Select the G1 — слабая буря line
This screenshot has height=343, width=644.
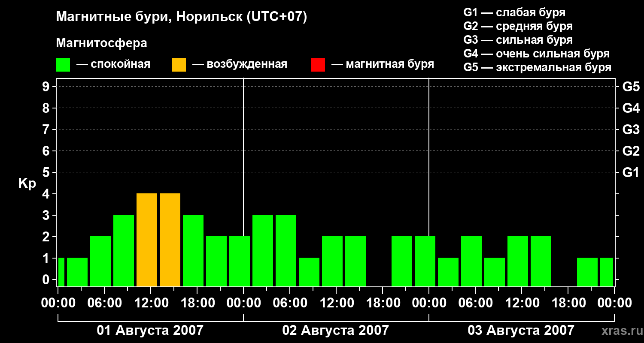[514, 12]
